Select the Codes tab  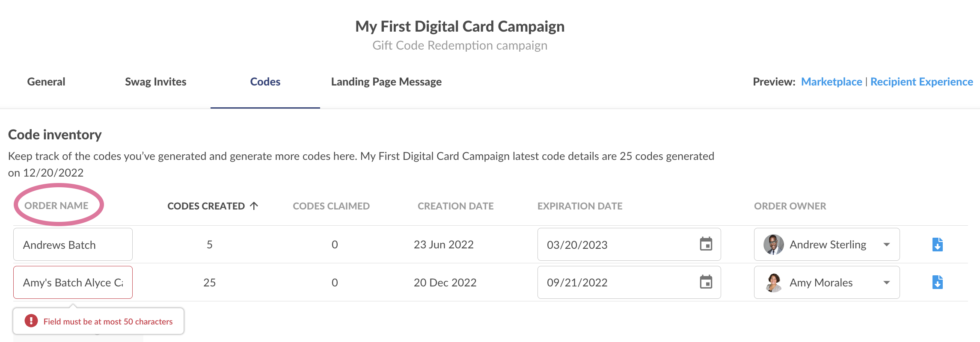click(x=265, y=82)
